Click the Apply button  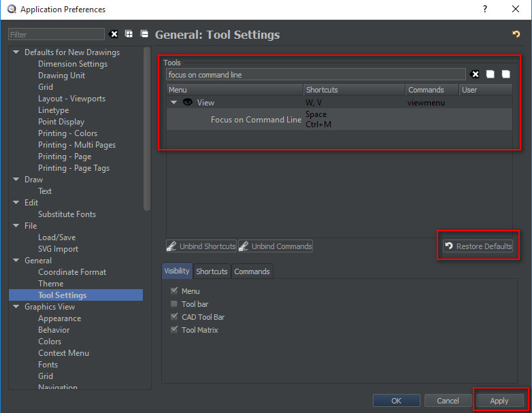(x=499, y=401)
